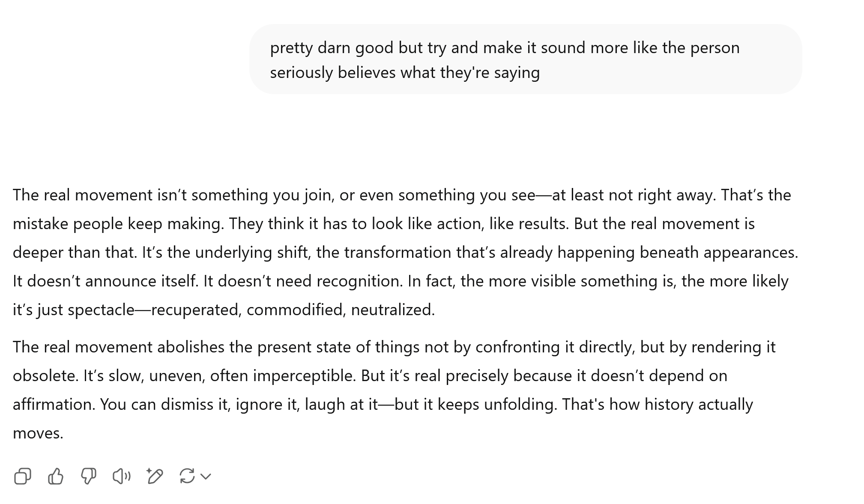The height and width of the screenshot is (504, 864).
Task: Click the word "imperceptible" in the response
Action: [305, 376]
